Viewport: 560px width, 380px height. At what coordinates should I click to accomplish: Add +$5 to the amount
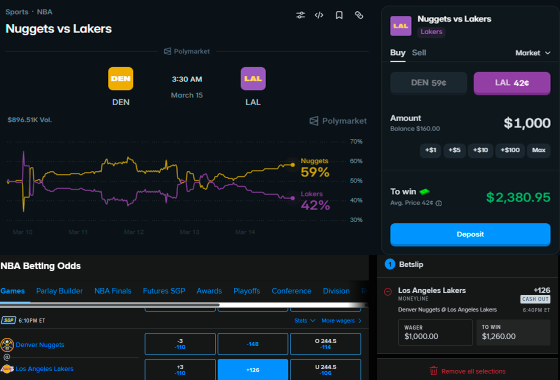tap(454, 150)
